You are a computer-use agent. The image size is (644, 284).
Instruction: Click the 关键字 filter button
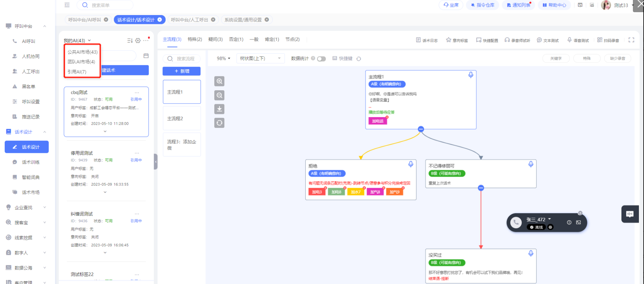(x=555, y=58)
